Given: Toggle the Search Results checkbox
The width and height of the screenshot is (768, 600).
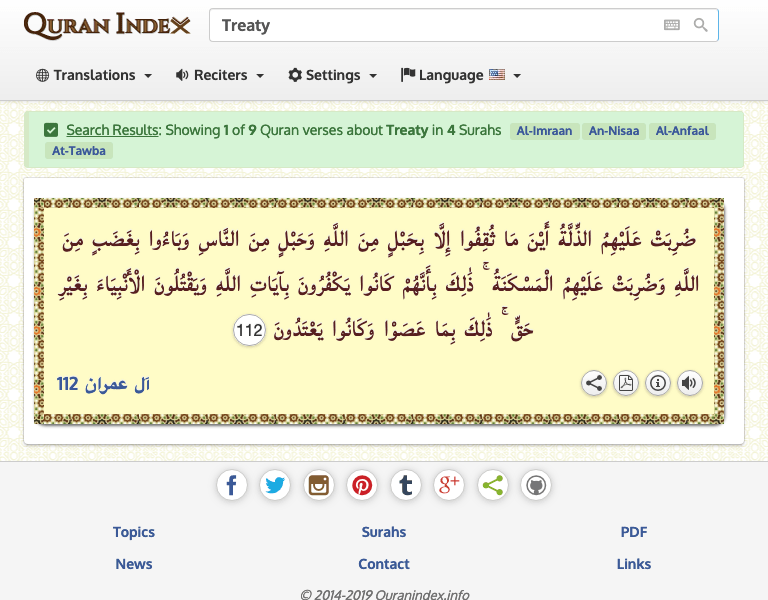Looking at the screenshot, I should [51, 130].
